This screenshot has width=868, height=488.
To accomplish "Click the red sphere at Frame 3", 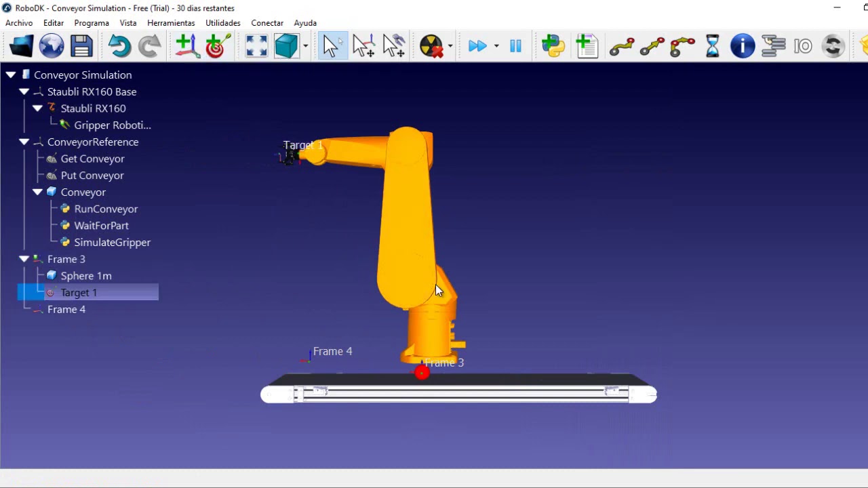I will point(422,372).
